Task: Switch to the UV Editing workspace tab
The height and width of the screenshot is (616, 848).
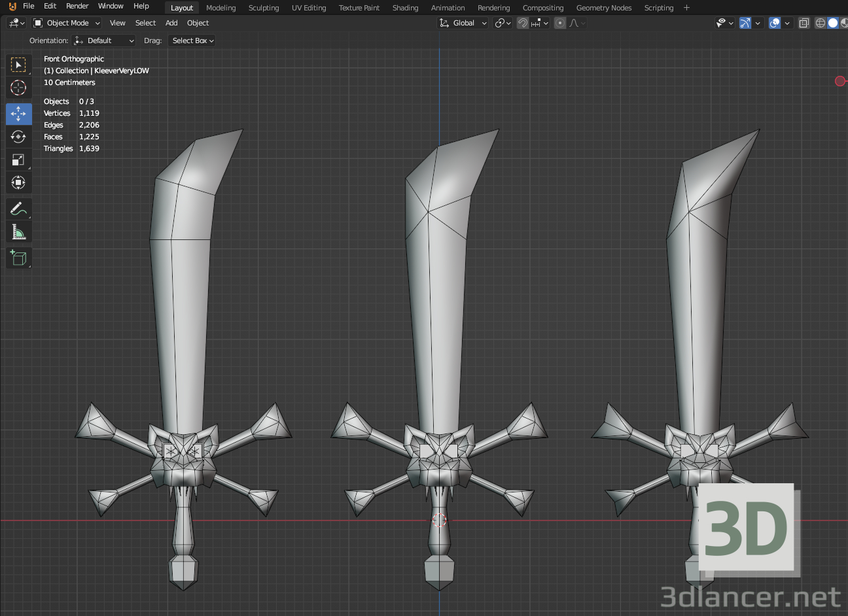Action: pyautogui.click(x=308, y=8)
